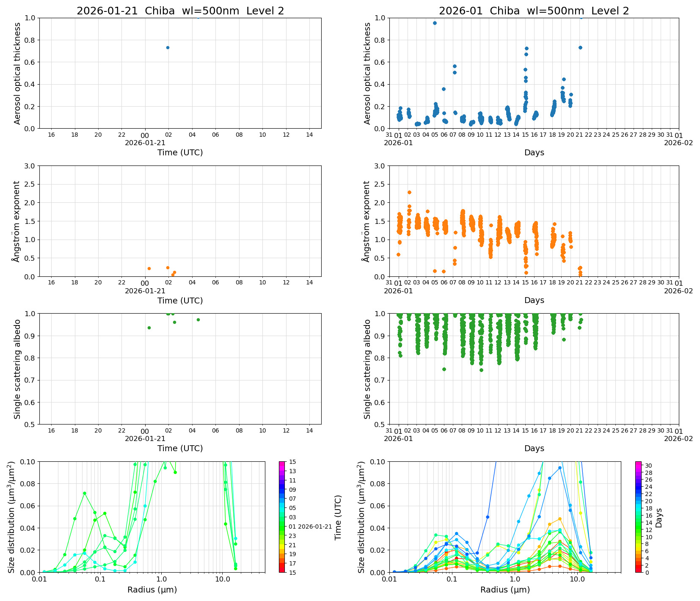This screenshot has width=700, height=601.
Task: Click the Days colorbar beside monthly size distribution
Action: [x=638, y=516]
